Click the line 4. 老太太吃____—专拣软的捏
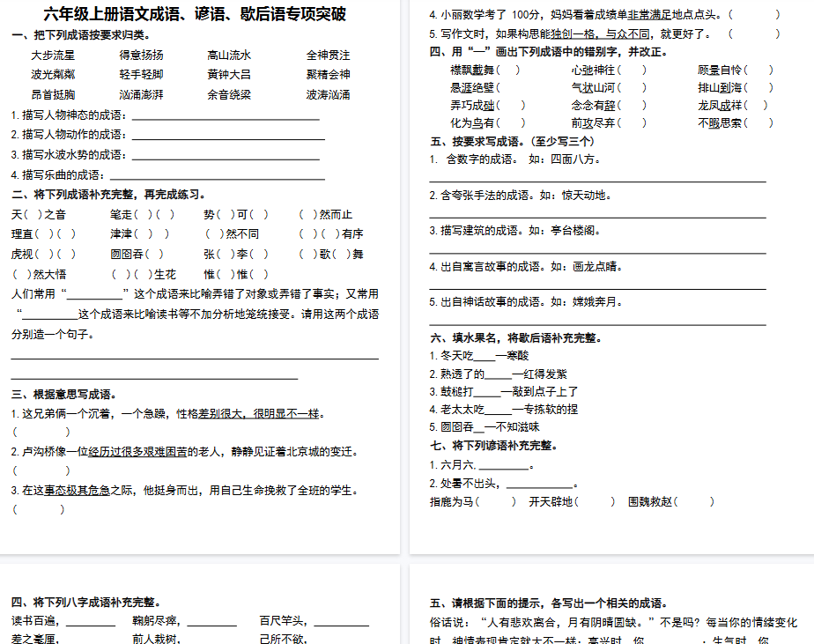Screen dimensions: 814x644 tap(504, 410)
